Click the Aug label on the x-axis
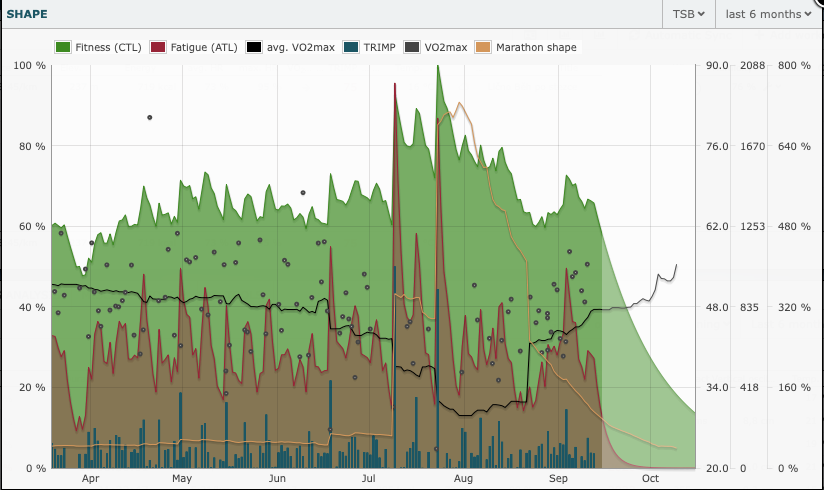Image resolution: width=824 pixels, height=490 pixels. tap(463, 478)
